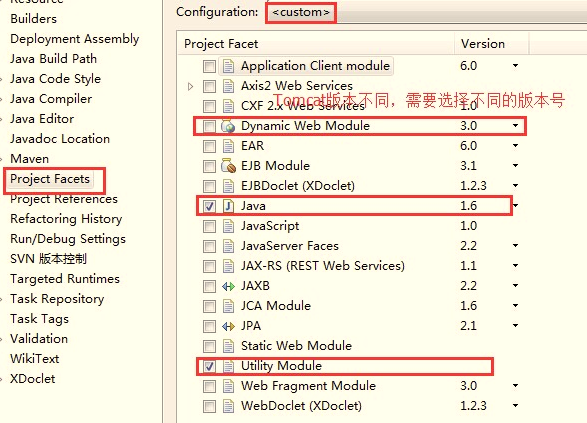Open JavaServer Faces version dropdown
The height and width of the screenshot is (423, 587).
(515, 246)
